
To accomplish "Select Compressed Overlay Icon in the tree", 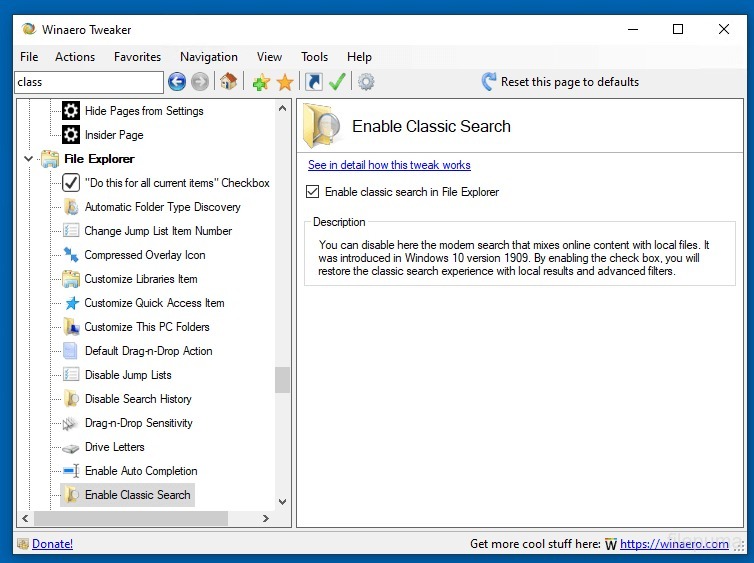I will (144, 255).
